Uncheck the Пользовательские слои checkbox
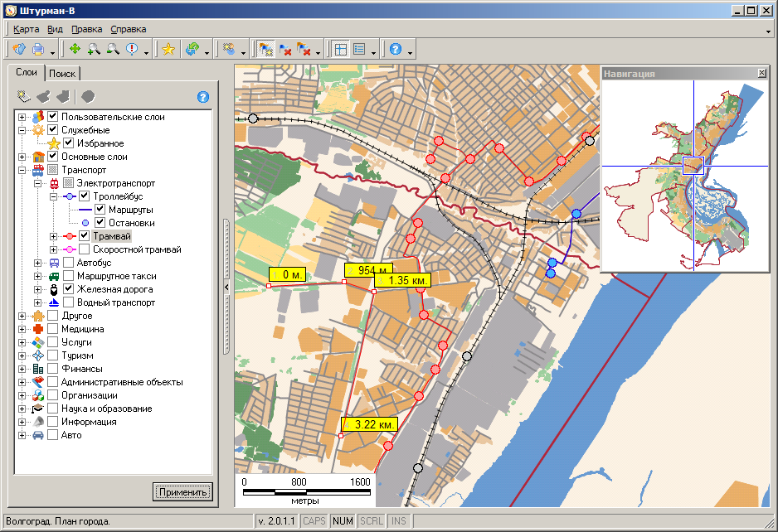This screenshot has height=532, width=778. (x=52, y=117)
